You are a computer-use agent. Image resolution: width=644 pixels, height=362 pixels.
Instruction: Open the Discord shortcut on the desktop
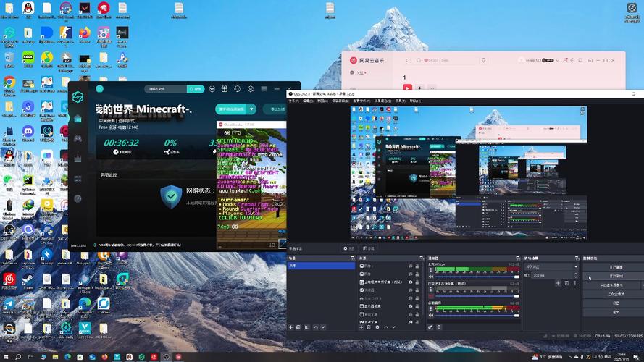coord(28,133)
